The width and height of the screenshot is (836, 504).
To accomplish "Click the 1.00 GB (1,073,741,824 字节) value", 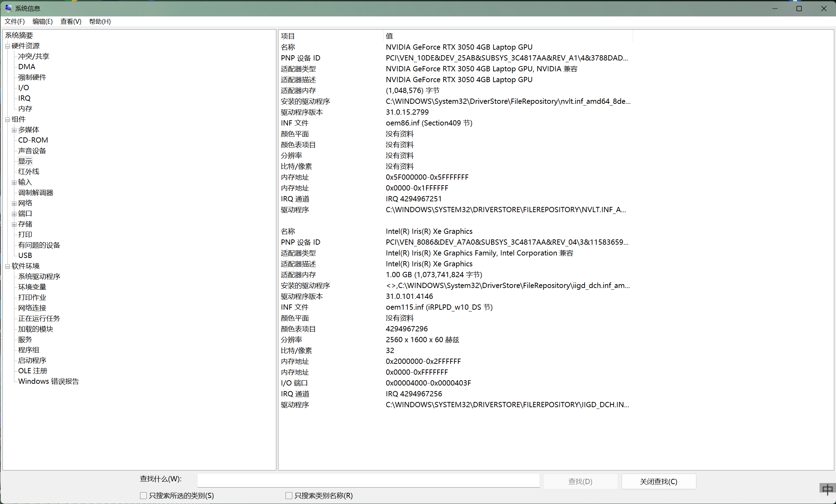I will 434,275.
